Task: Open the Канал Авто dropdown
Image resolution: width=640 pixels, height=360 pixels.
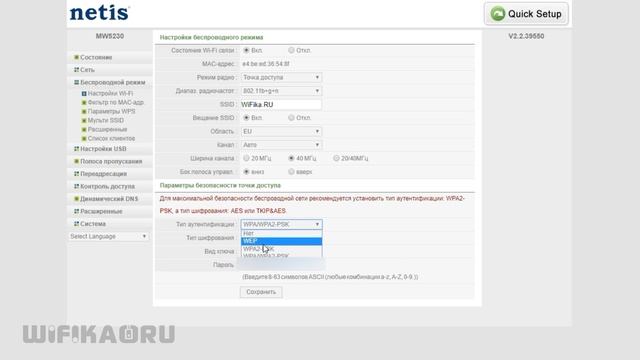Action: pyautogui.click(x=281, y=145)
